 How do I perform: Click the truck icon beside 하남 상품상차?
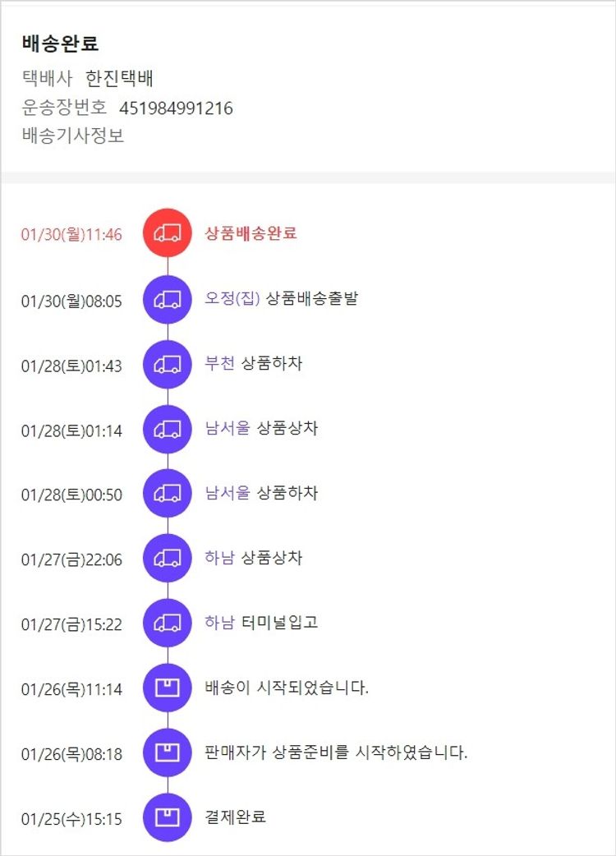pyautogui.click(x=168, y=559)
